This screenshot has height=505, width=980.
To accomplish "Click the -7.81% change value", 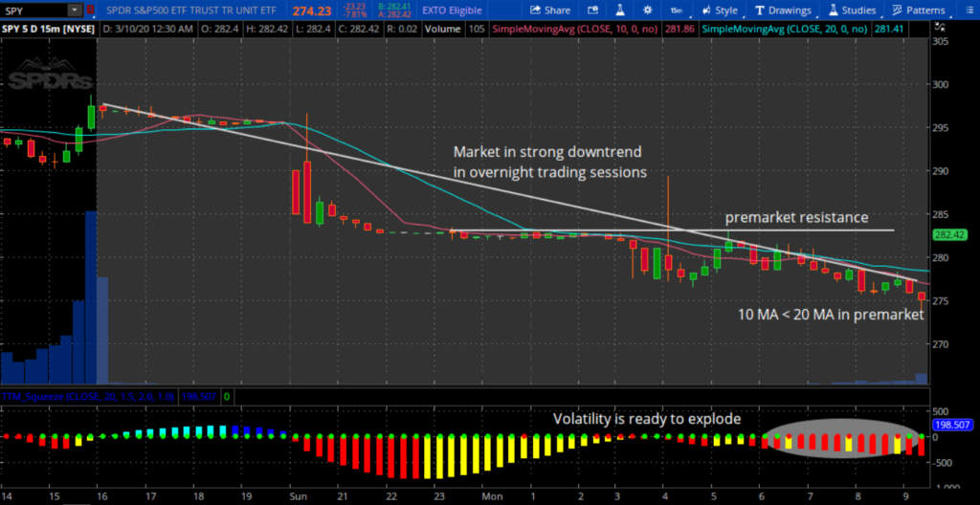I will (x=356, y=13).
